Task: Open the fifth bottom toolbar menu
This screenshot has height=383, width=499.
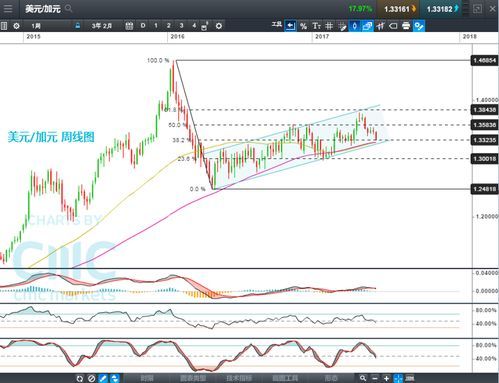Action: [331, 378]
